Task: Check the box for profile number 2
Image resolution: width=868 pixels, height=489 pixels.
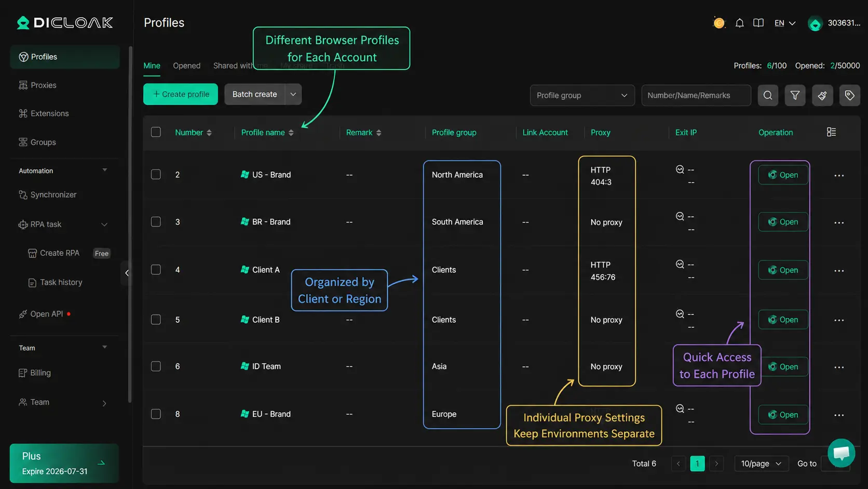Action: (x=156, y=174)
